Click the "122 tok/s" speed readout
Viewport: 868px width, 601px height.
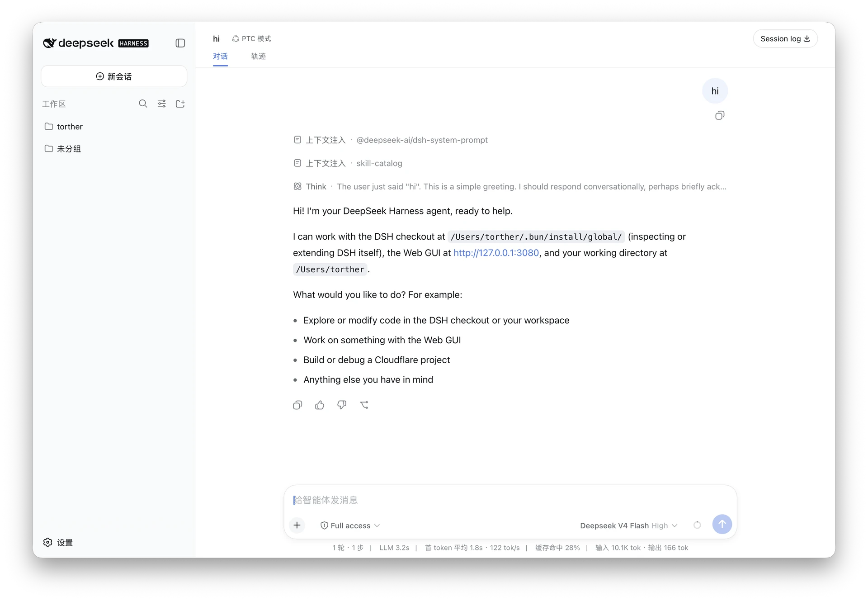[x=505, y=548]
